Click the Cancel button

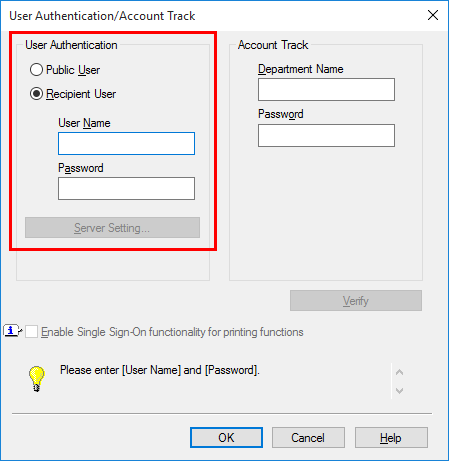[x=308, y=437]
